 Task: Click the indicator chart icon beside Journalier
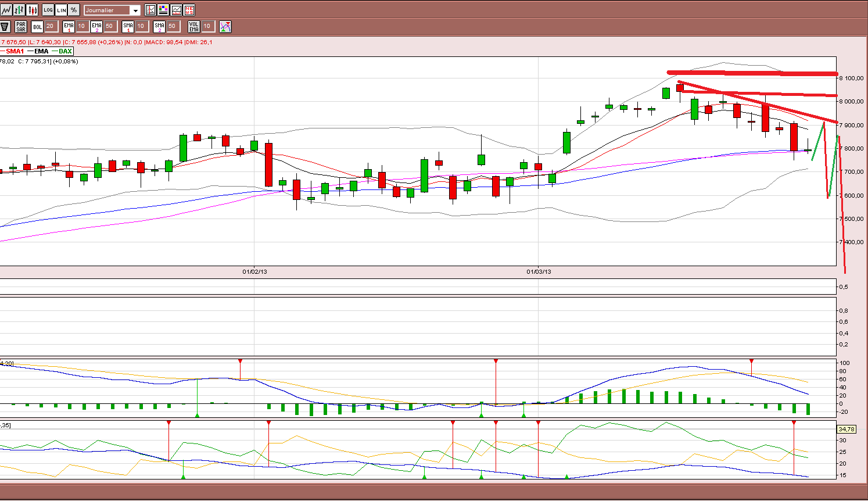(x=150, y=10)
